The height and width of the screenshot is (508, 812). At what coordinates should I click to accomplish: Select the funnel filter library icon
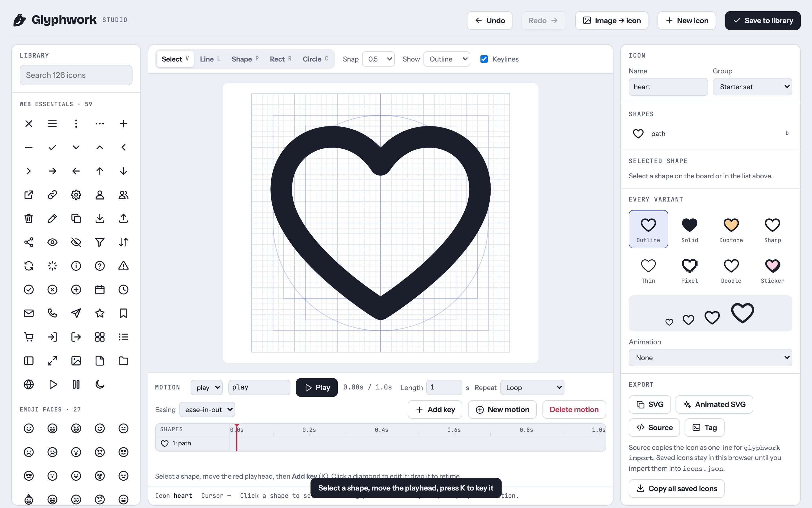tap(100, 242)
